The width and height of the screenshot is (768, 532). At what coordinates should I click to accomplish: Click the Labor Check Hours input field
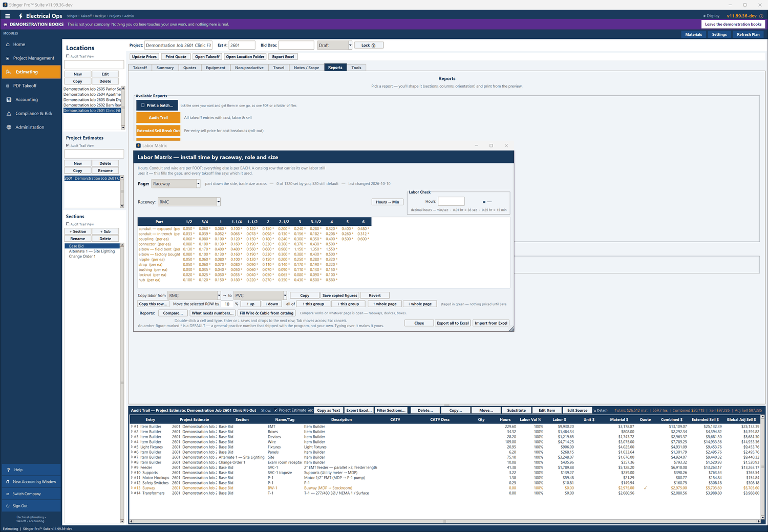tap(451, 202)
